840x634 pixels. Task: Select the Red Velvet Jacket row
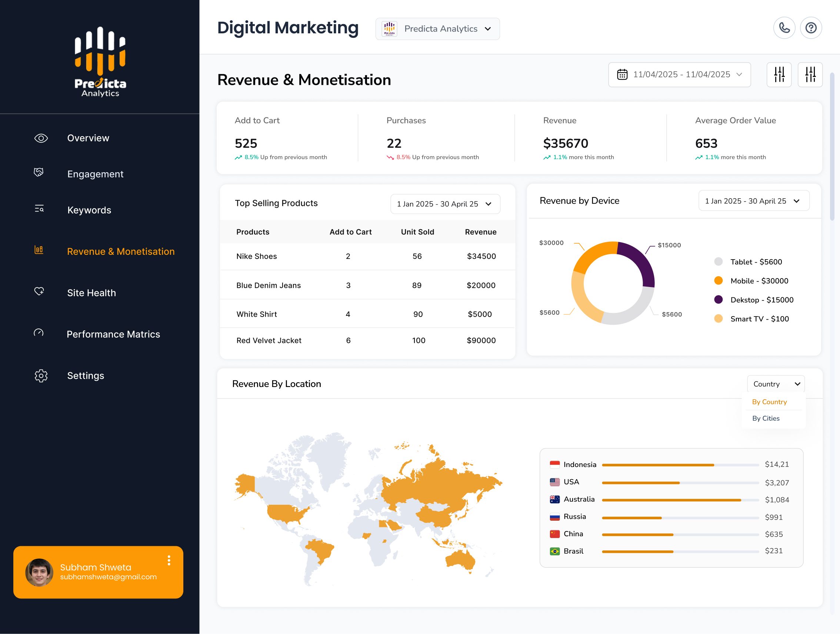367,341
